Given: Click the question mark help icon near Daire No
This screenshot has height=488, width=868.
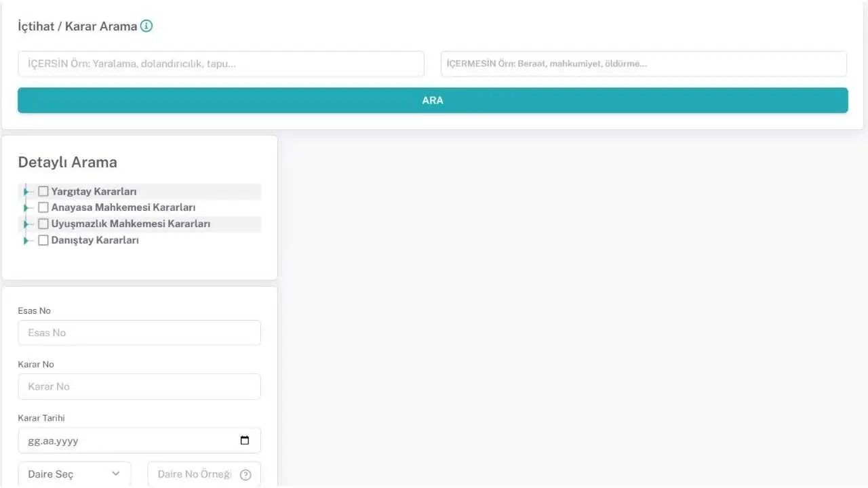Looking at the screenshot, I should point(245,474).
